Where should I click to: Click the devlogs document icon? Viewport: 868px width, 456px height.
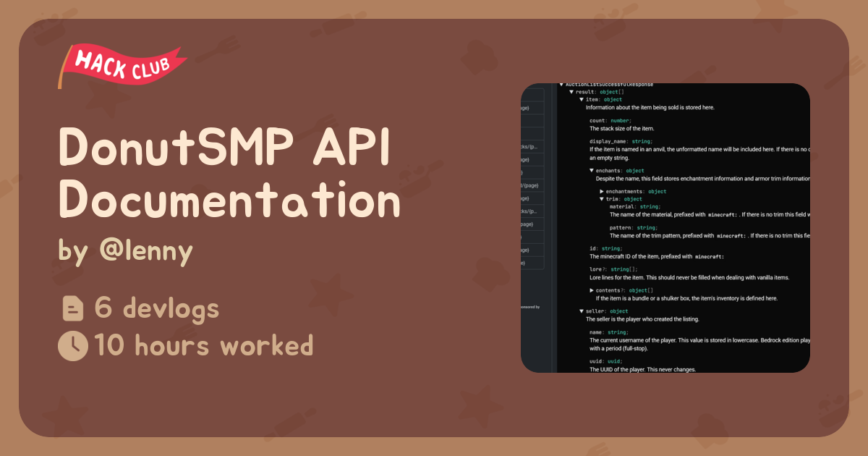tap(73, 310)
